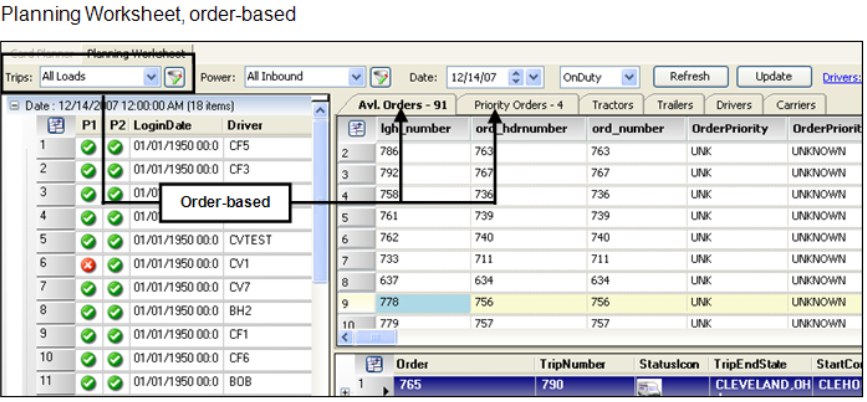Open the driver grid column chooser icon
The width and height of the screenshot is (867, 402).
[x=56, y=126]
